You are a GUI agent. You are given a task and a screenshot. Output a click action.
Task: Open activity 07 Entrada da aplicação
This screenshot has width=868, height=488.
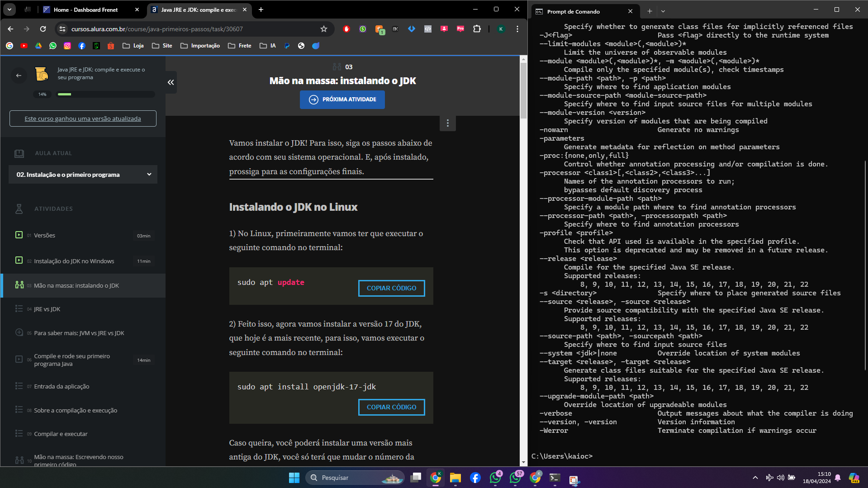tap(83, 386)
